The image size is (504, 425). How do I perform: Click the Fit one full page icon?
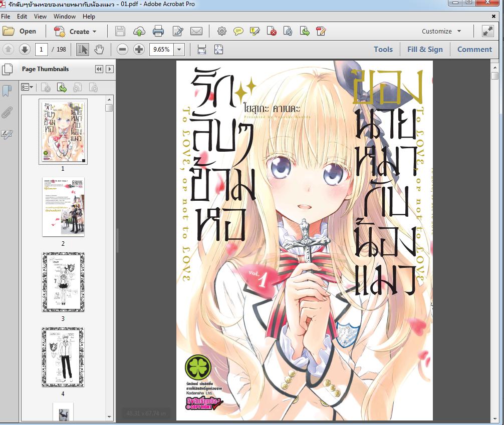click(218, 50)
